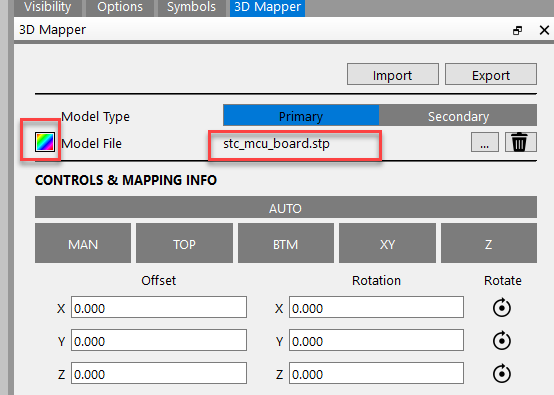This screenshot has width=554, height=395.
Task: Toggle the BTM mapping control
Action: click(x=286, y=243)
